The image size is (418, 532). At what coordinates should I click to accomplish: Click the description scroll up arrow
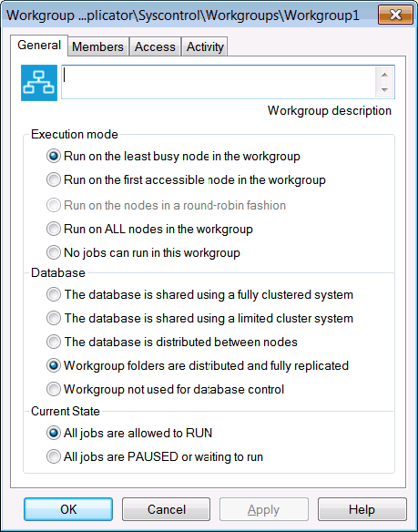coord(384,75)
